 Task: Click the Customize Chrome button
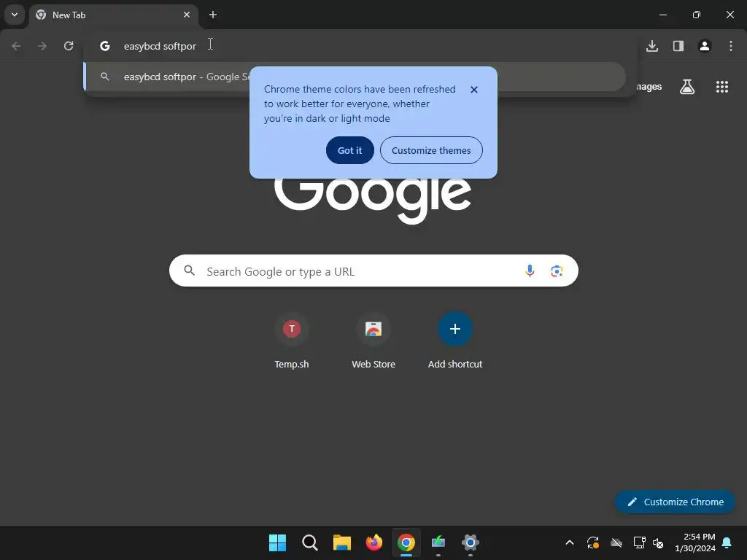(675, 502)
